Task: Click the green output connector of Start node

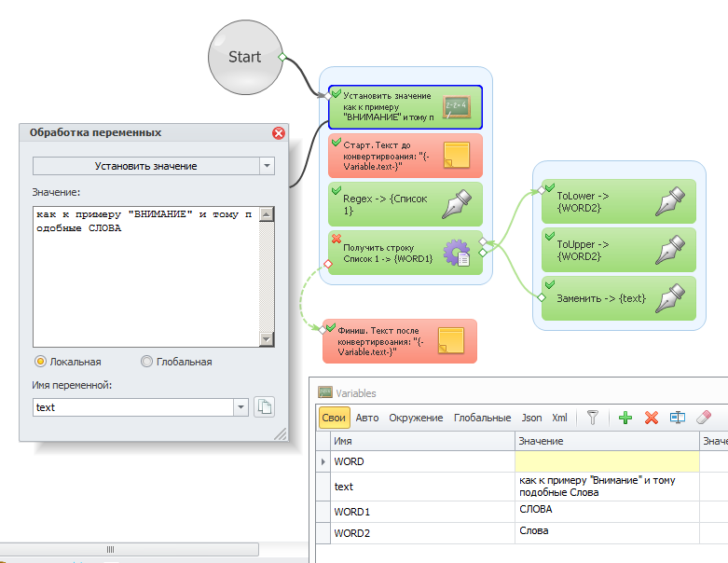Action: click(x=282, y=57)
